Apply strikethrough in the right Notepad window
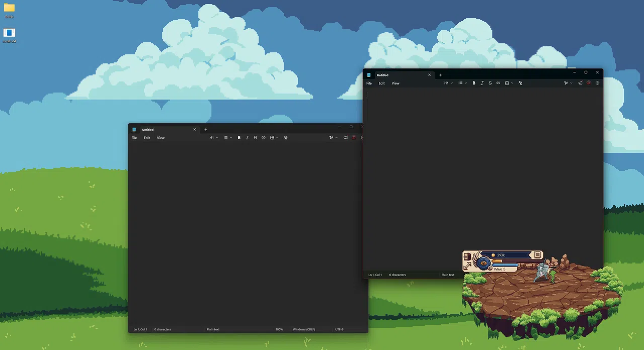 (x=490, y=83)
